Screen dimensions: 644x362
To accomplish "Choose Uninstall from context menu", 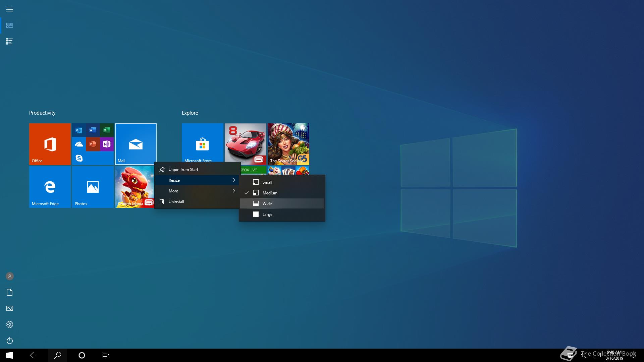I will [x=198, y=202].
